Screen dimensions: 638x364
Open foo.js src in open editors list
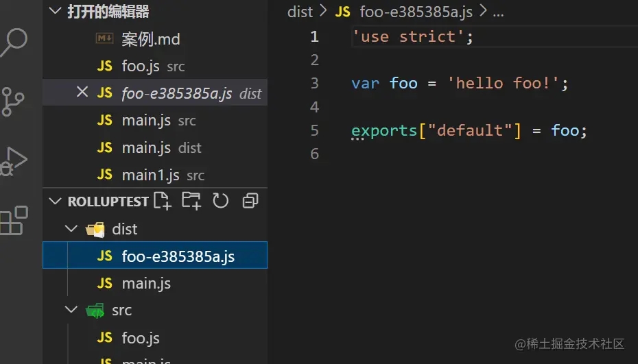click(x=155, y=66)
